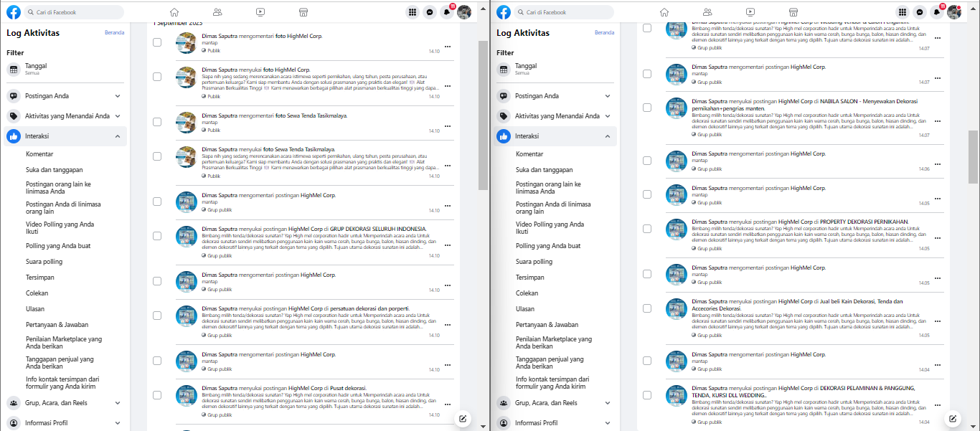
Task: Check the DEKORASI PELAMINAN & PANGGUNG row checkbox
Action: (x=647, y=395)
